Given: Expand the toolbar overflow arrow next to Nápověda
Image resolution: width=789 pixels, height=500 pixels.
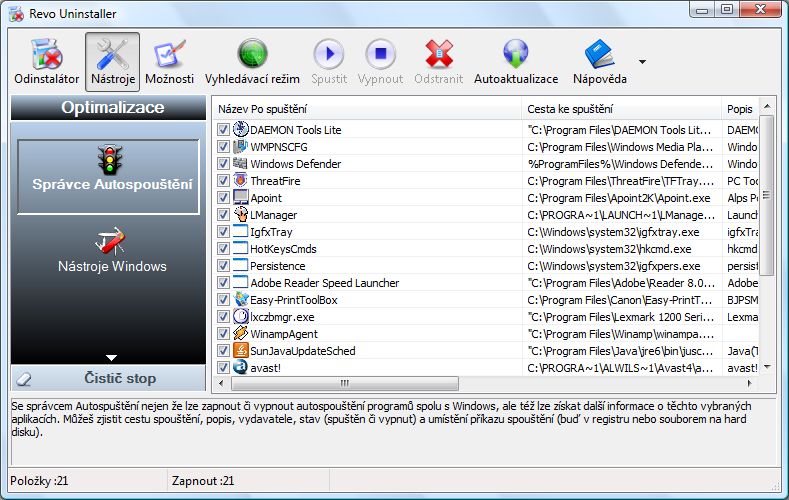Looking at the screenshot, I should click(642, 62).
